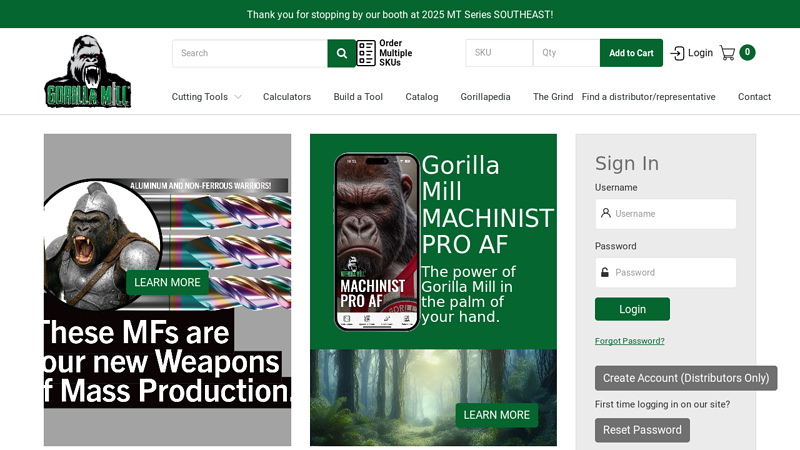Click Create Account (Distributors Only) button
The width and height of the screenshot is (800, 450).
[686, 378]
